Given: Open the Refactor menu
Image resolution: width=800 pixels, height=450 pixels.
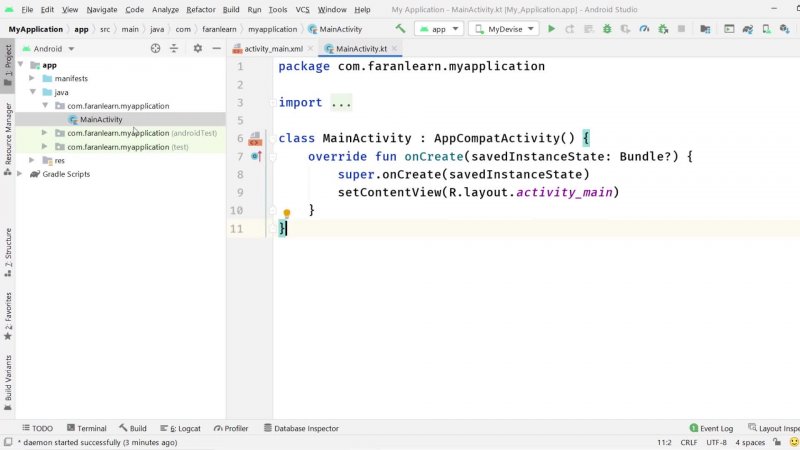Looking at the screenshot, I should click(x=200, y=9).
